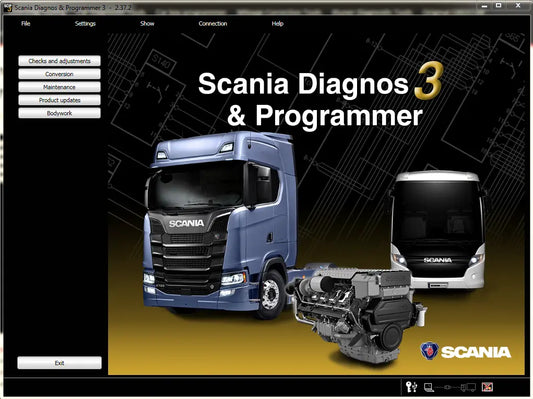Image resolution: width=533 pixels, height=399 pixels.
Task: Open the File menu
Action: (25, 23)
